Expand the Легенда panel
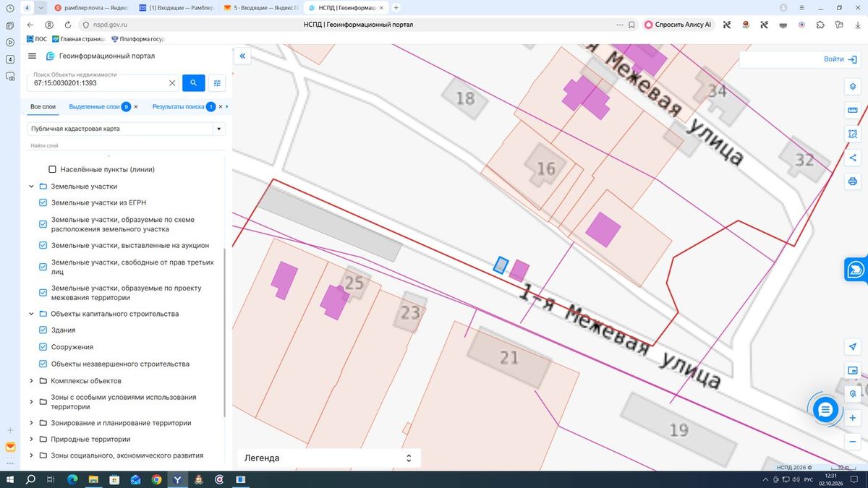868x488 pixels. click(329, 458)
